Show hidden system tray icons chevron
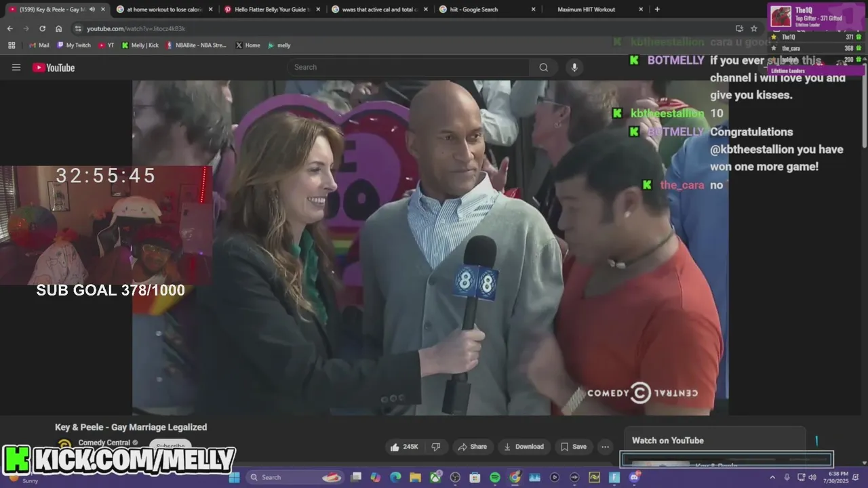Screen dimensions: 868x488 pyautogui.click(x=772, y=477)
